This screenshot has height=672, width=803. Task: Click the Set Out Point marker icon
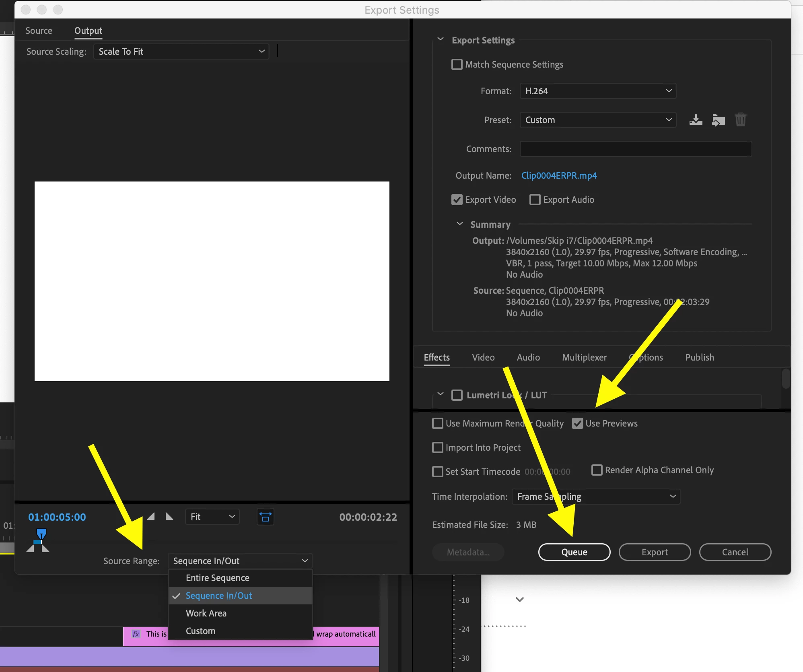pyautogui.click(x=169, y=516)
